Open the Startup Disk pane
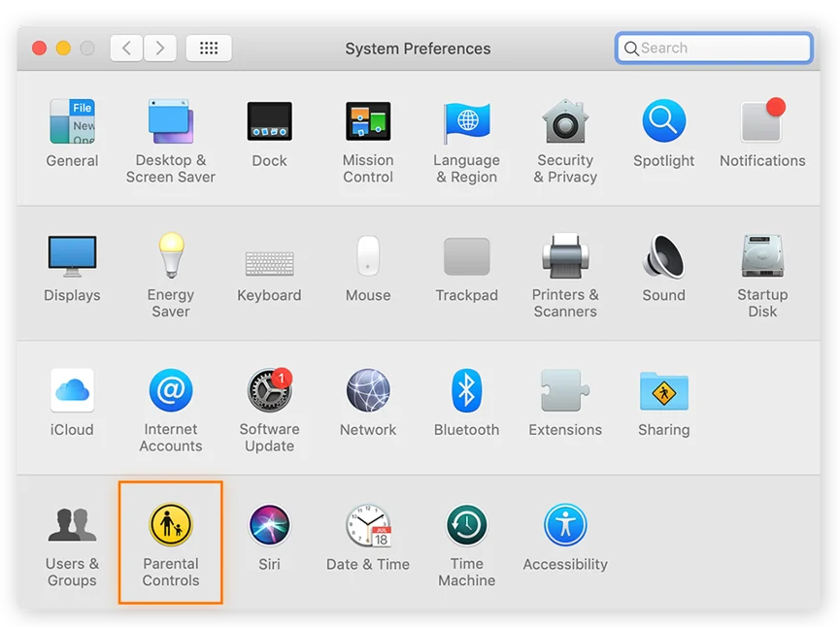Screen dimensions: 840x627 (x=762, y=257)
